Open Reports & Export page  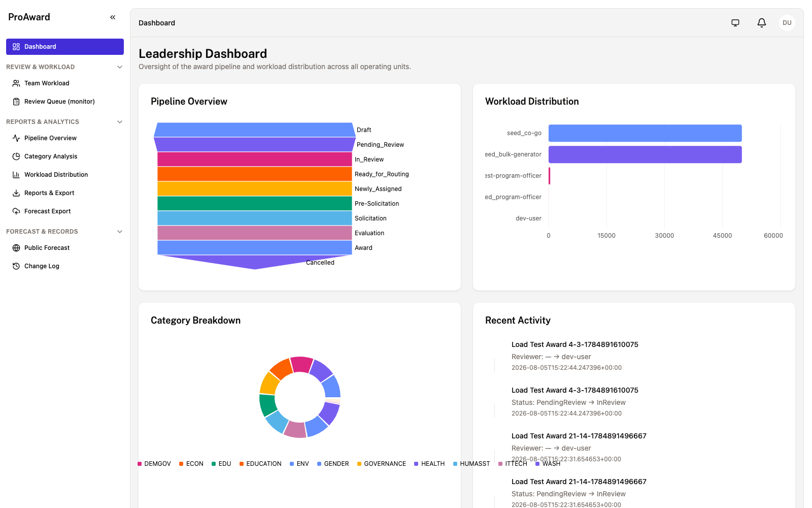tap(65, 193)
